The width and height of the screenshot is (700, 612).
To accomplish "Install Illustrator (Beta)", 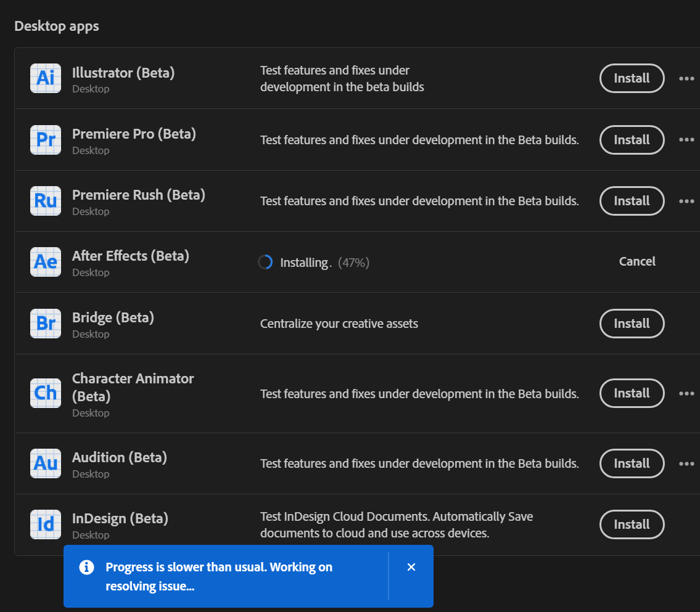I will pos(632,78).
